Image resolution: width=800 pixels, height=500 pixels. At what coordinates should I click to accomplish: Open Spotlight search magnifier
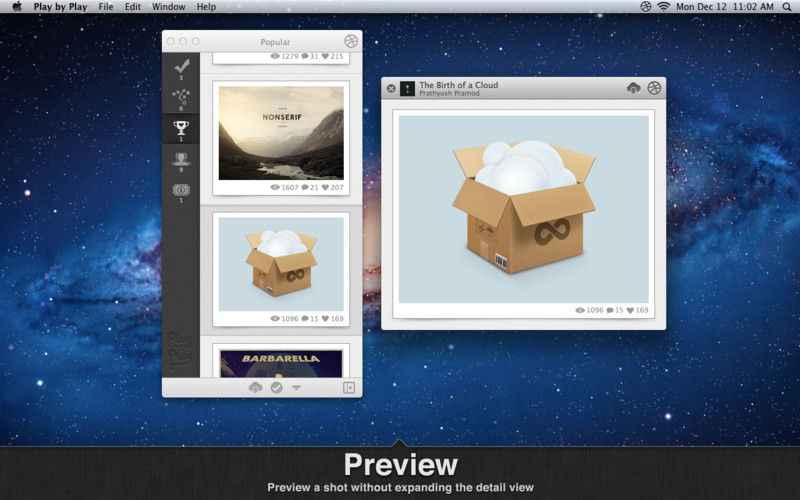(x=787, y=7)
